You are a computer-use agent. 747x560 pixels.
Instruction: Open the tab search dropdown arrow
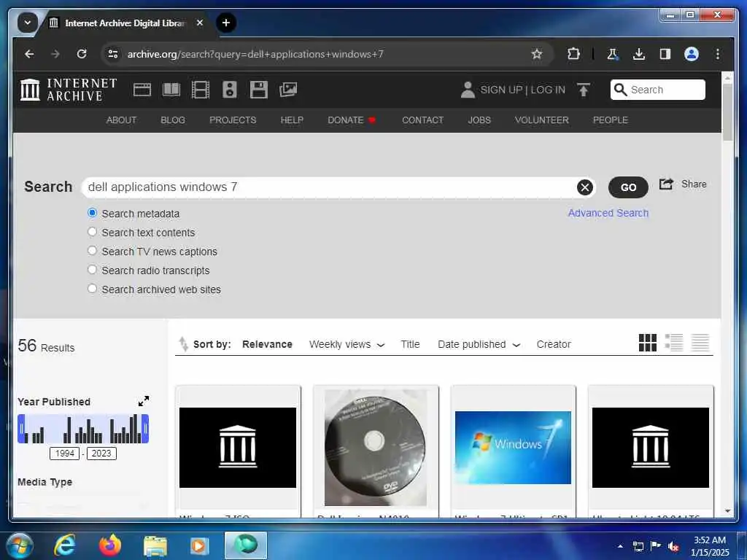(x=27, y=23)
